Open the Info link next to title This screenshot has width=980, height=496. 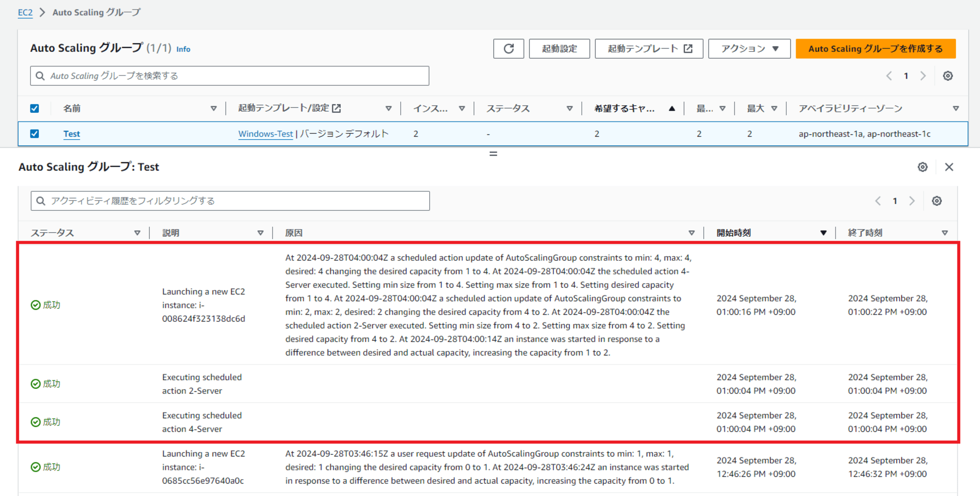click(183, 49)
